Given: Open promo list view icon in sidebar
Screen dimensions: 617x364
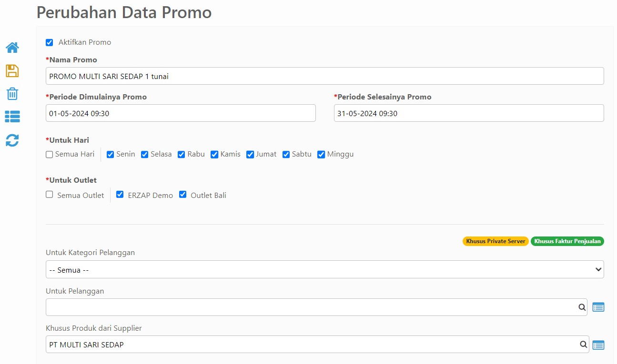Looking at the screenshot, I should click(12, 117).
